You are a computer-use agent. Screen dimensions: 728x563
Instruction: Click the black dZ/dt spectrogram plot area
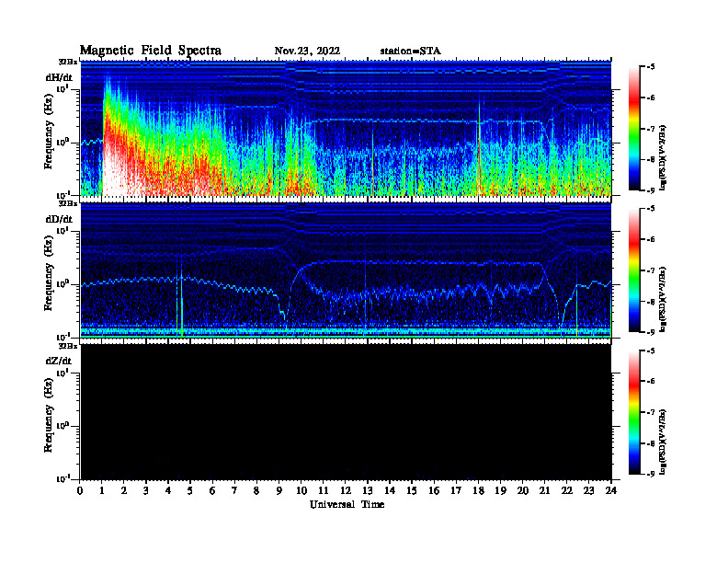346,412
